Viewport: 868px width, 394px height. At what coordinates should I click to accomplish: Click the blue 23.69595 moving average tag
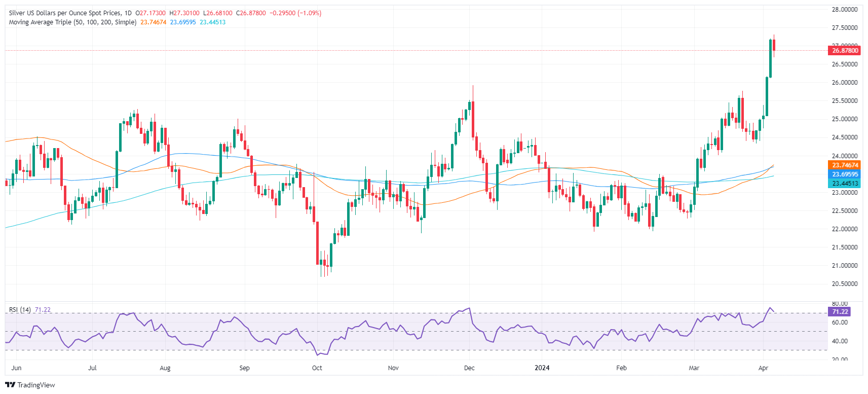[845, 174]
